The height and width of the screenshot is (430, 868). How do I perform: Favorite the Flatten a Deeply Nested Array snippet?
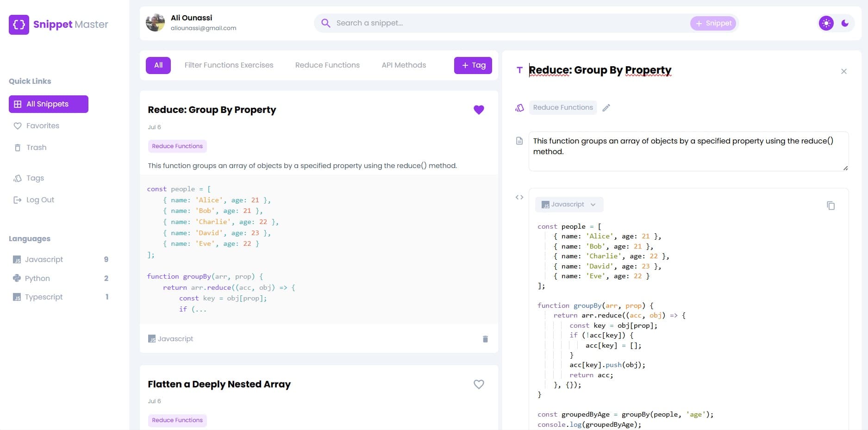479,384
